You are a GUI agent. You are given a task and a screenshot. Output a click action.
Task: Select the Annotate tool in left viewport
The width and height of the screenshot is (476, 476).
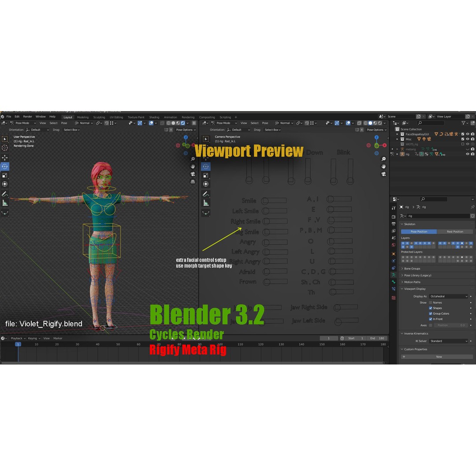(5, 194)
